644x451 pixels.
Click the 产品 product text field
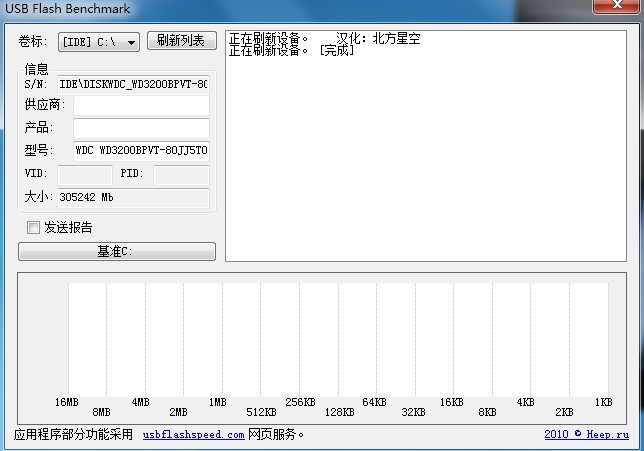(x=141, y=128)
